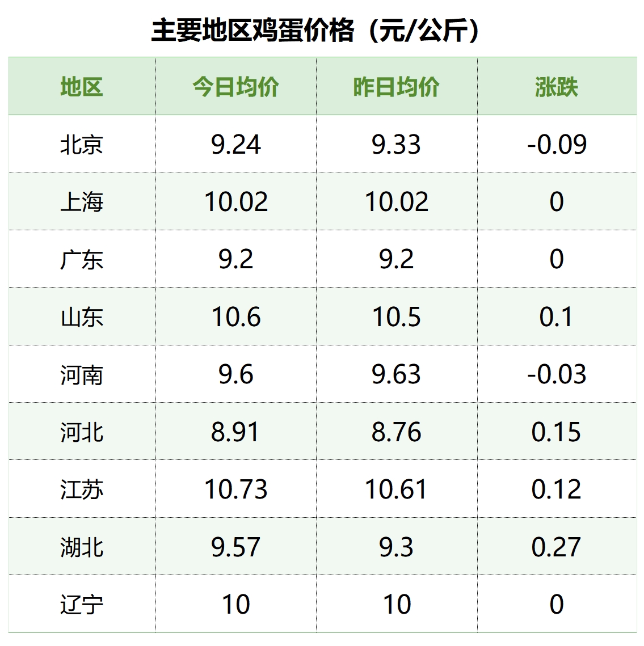Click Shandong's today price 10.6
644x646 pixels.
tap(236, 317)
